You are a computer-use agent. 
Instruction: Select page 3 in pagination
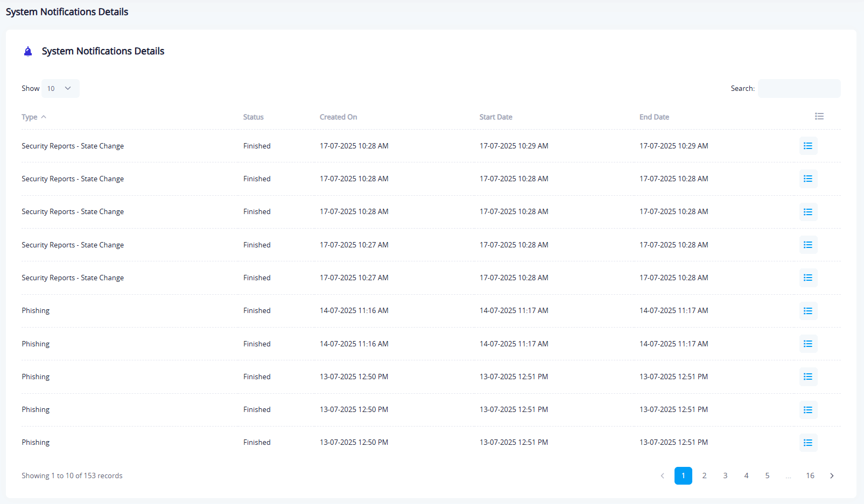click(725, 475)
